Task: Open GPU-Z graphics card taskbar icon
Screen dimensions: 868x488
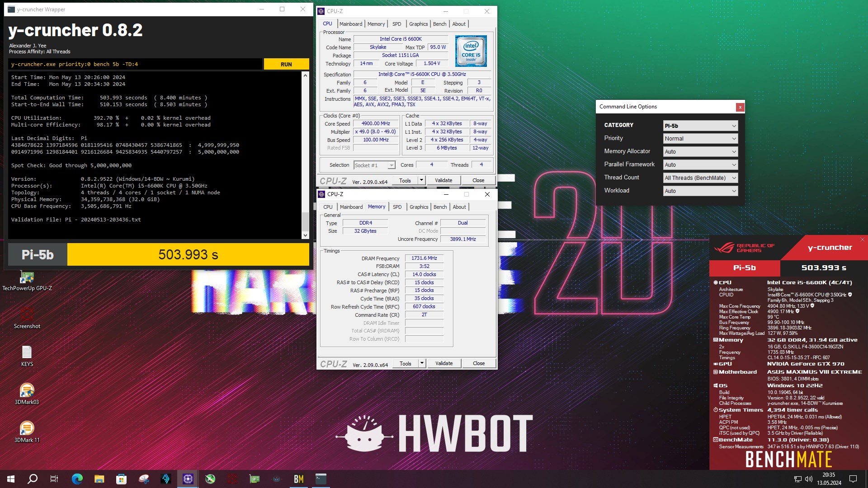Action: [x=255, y=479]
